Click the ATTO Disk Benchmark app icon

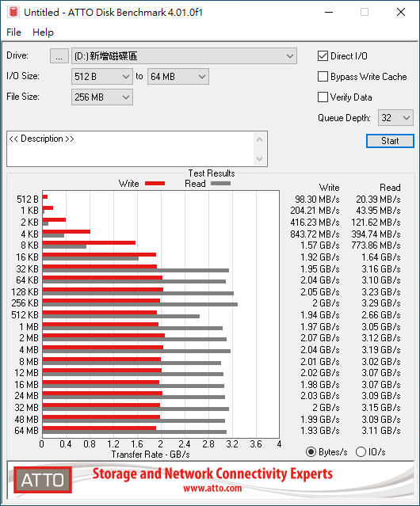pos(13,12)
